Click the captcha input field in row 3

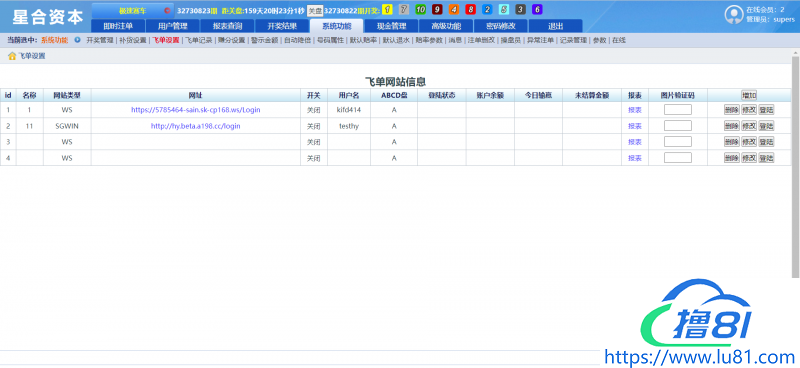[678, 142]
